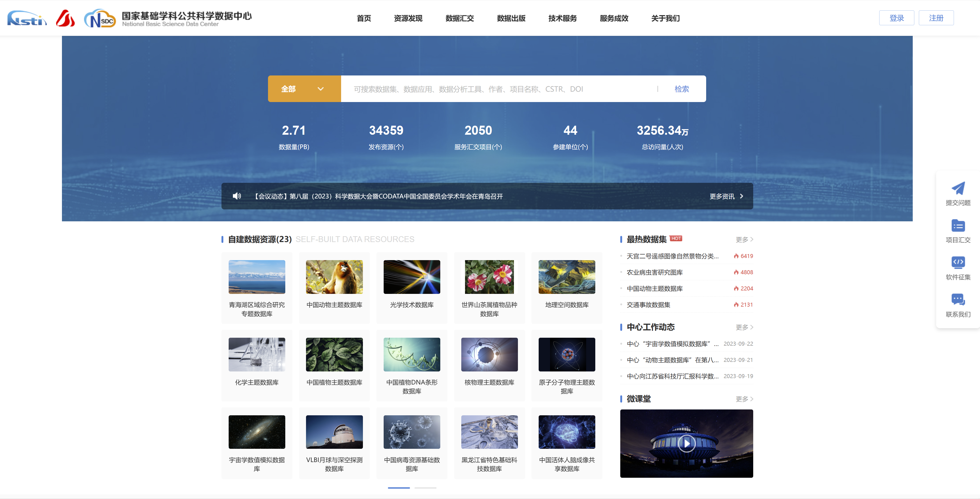980x499 pixels.
Task: Expand 更多 for 微课堂
Action: point(744,399)
